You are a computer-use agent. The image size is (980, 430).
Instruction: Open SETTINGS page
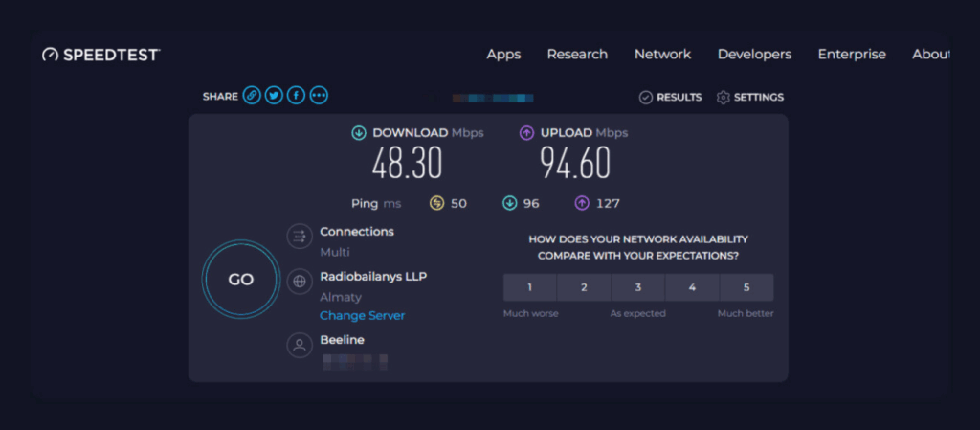pos(759,98)
